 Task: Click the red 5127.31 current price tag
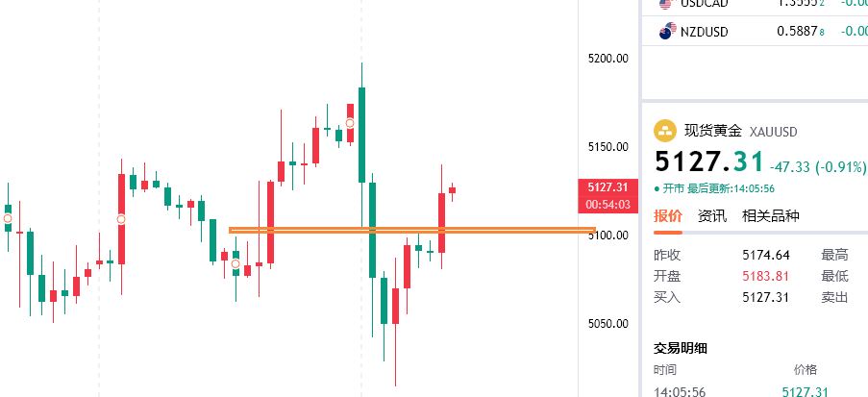(608, 187)
